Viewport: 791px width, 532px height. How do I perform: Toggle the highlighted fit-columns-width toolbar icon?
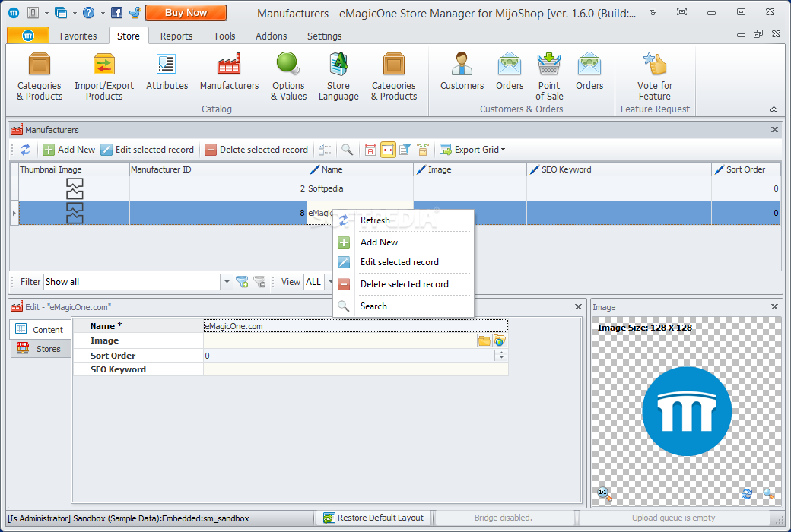click(388, 150)
